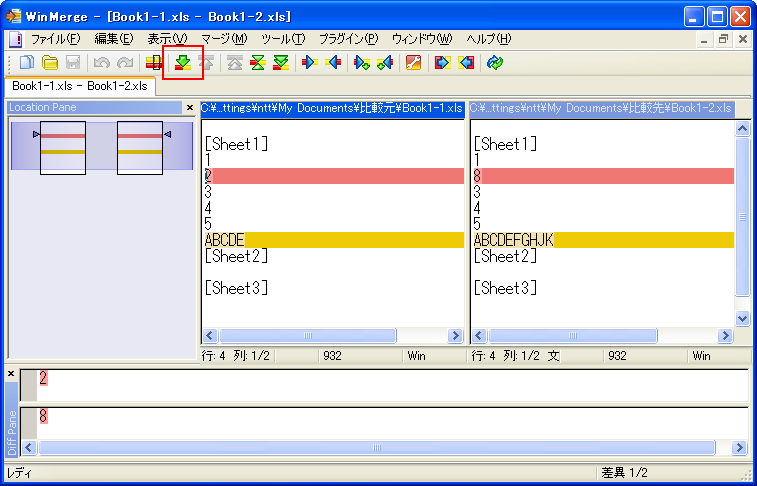This screenshot has width=757, height=486.
Task: Click the grayed Previous Difference icon
Action: 206,63
